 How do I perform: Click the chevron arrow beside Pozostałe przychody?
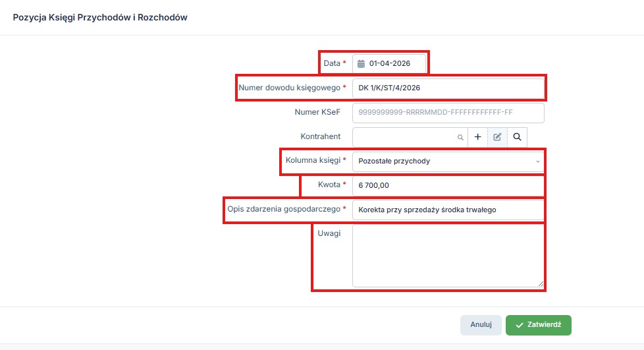point(537,161)
